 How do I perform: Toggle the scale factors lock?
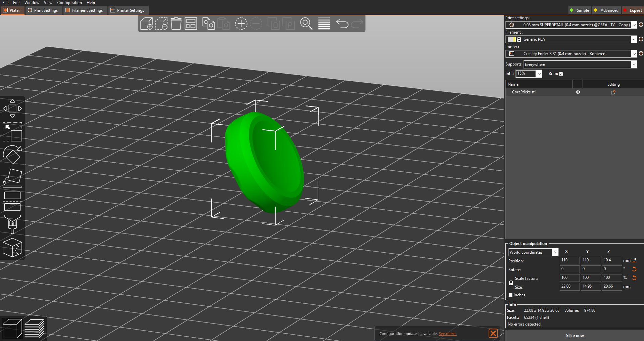click(511, 283)
